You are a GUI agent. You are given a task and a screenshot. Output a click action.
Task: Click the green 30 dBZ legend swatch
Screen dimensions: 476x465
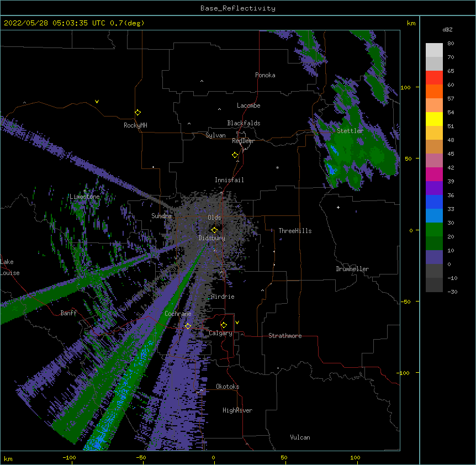[434, 230]
